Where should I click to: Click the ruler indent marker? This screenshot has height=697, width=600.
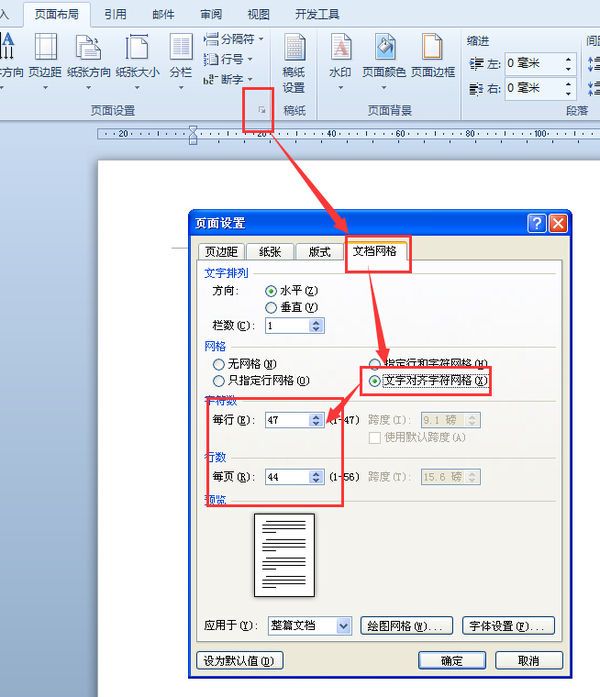pos(193,135)
